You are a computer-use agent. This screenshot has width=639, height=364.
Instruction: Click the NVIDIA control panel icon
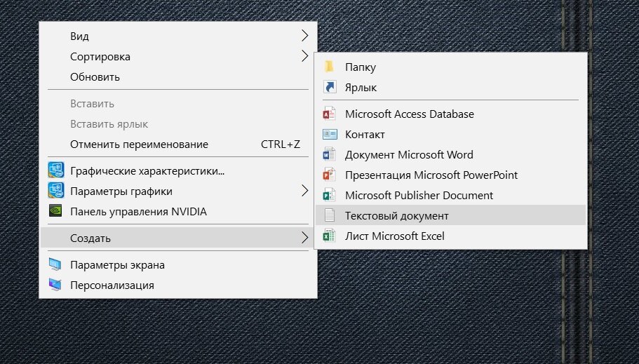55,211
